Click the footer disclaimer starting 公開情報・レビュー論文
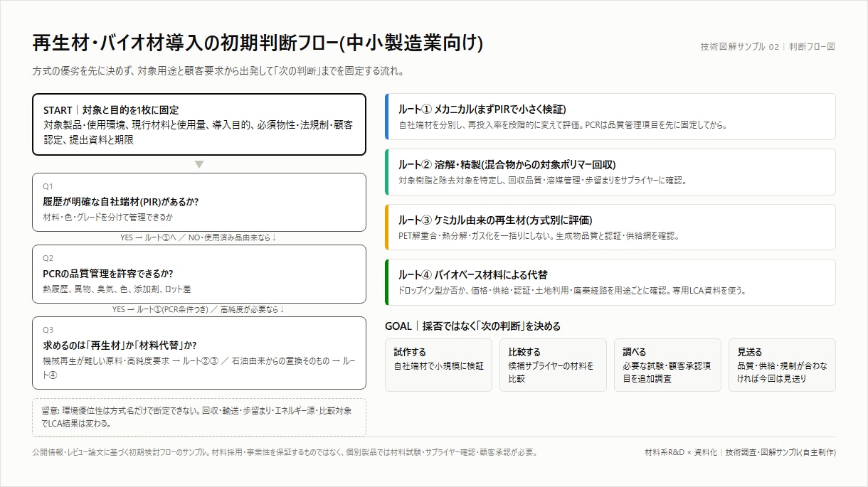868x487 pixels. coord(285,452)
